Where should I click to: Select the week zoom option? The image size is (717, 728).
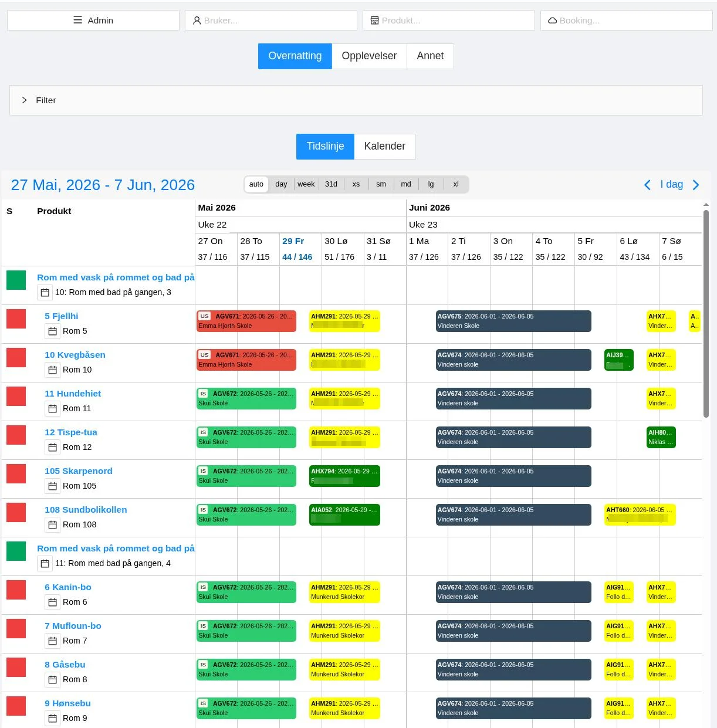coord(306,184)
